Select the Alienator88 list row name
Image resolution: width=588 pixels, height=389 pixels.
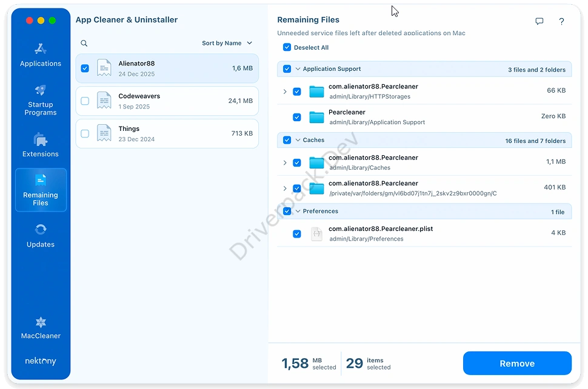[136, 64]
